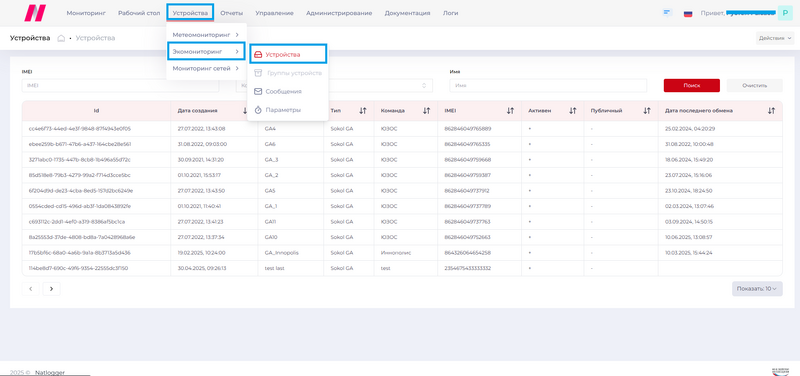The height and width of the screenshot is (376, 800).
Task: Click the Natlogger logo icon
Action: click(x=35, y=13)
